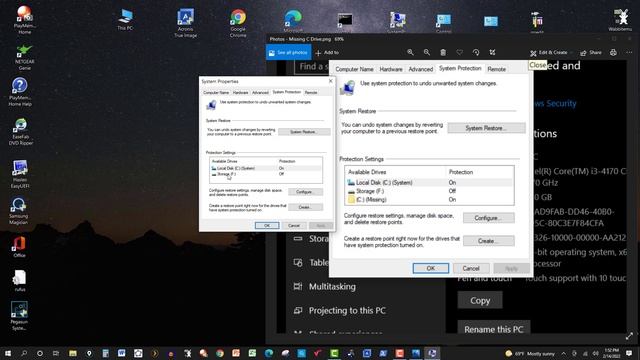
Task: Close the titled System Properties window with X
Action: click(x=331, y=81)
